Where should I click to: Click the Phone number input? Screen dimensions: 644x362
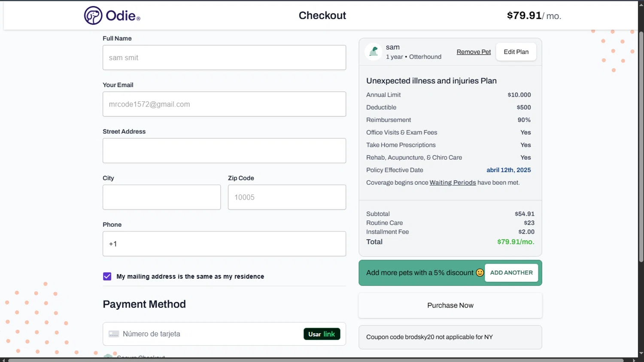[x=224, y=244]
